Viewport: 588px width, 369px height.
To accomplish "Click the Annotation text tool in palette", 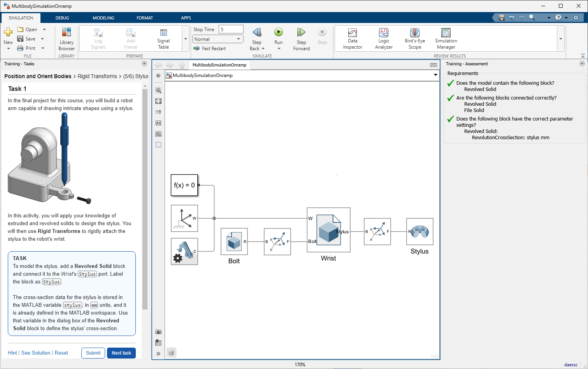I will pyautogui.click(x=158, y=123).
